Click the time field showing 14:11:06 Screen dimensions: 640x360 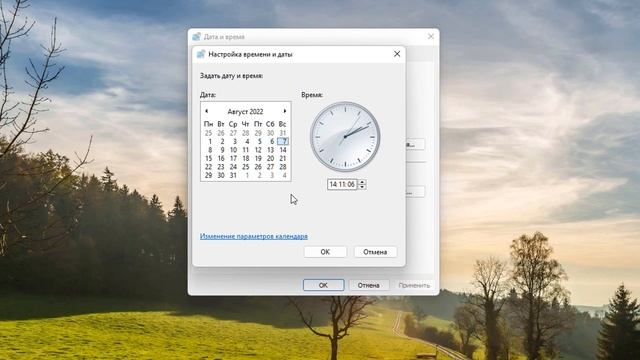[x=342, y=184]
